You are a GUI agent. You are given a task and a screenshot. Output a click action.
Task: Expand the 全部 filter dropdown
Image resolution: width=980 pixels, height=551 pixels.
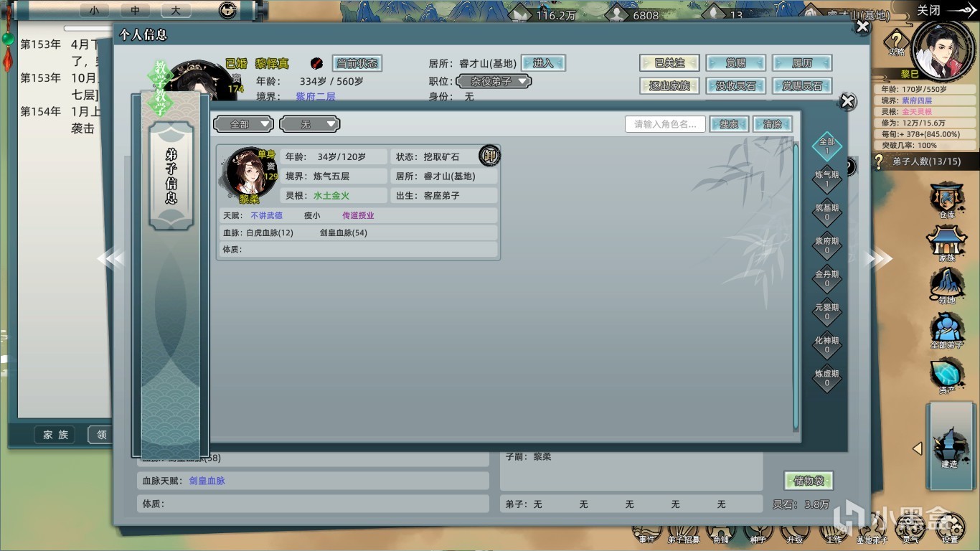coord(244,124)
